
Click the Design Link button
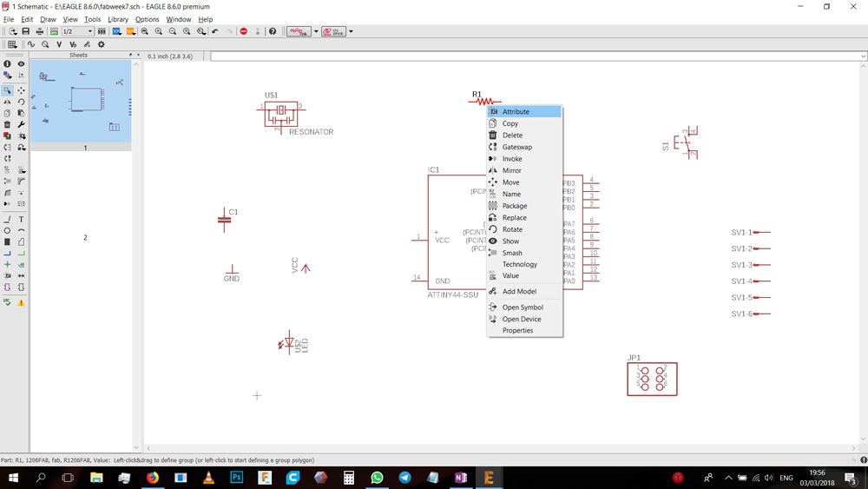click(299, 31)
